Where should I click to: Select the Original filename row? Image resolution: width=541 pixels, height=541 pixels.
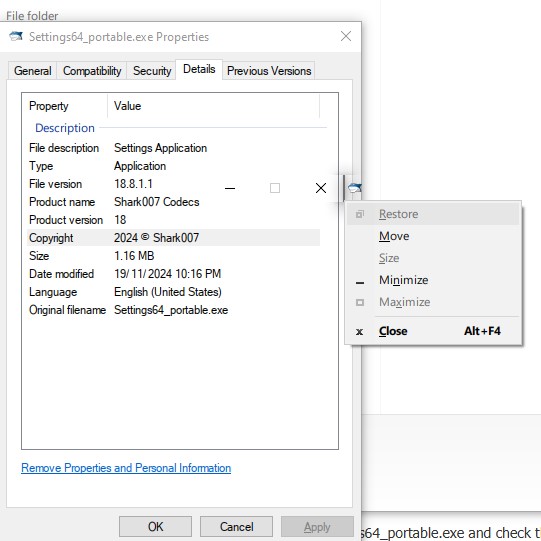click(174, 310)
